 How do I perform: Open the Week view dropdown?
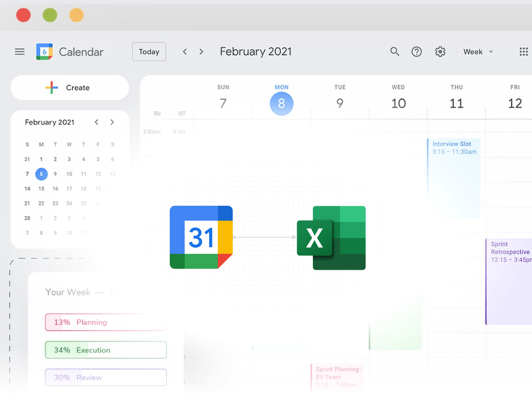coord(477,51)
